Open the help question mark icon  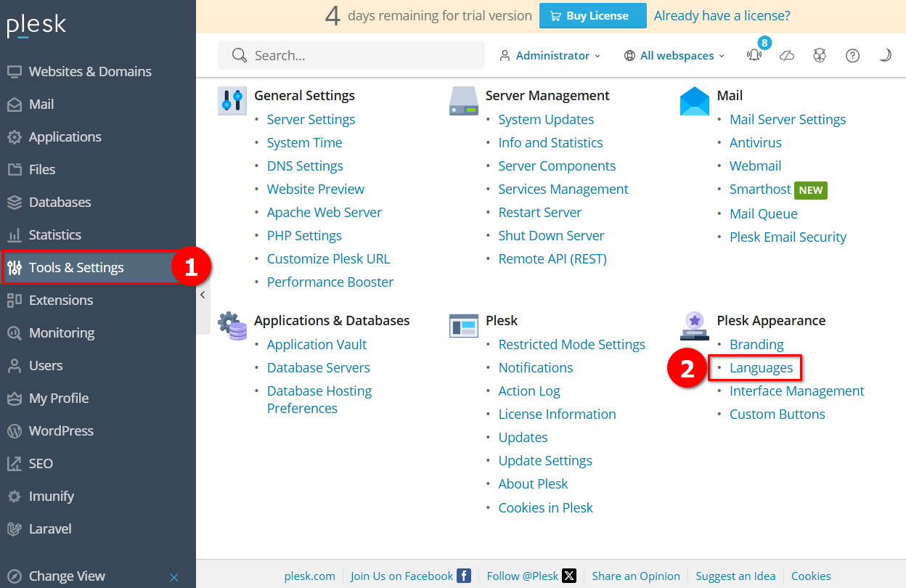tap(852, 56)
